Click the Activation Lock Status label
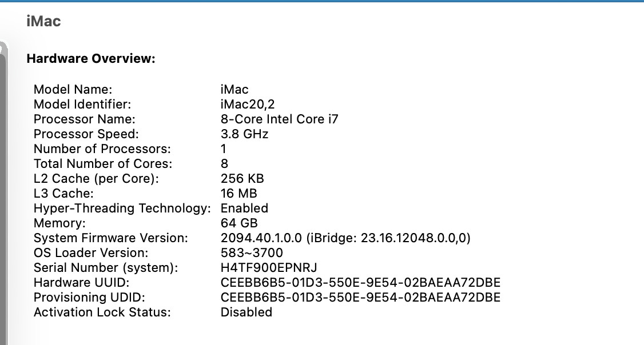 (x=102, y=312)
